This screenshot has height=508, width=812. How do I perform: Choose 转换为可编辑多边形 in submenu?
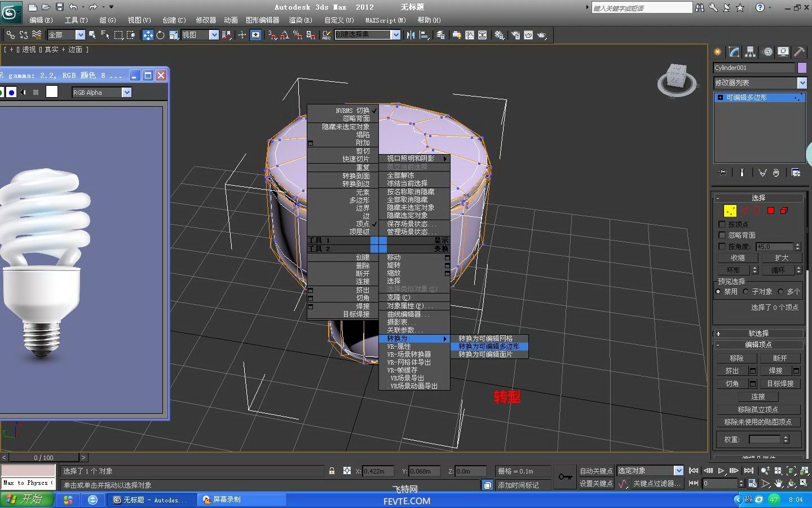point(489,347)
